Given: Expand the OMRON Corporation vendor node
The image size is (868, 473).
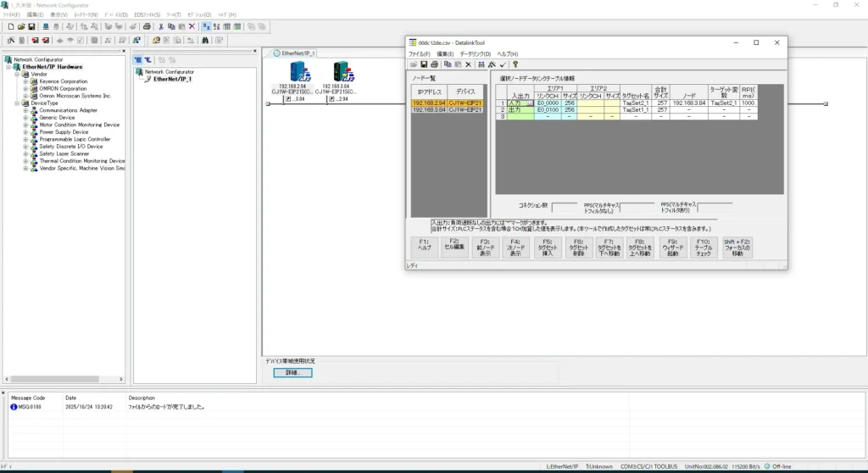Looking at the screenshot, I should pyautogui.click(x=25, y=89).
